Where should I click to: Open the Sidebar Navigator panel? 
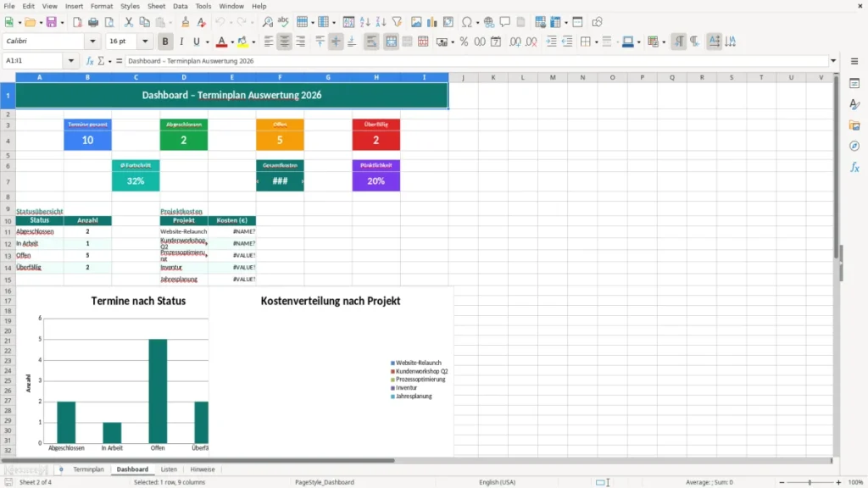pos(854,146)
